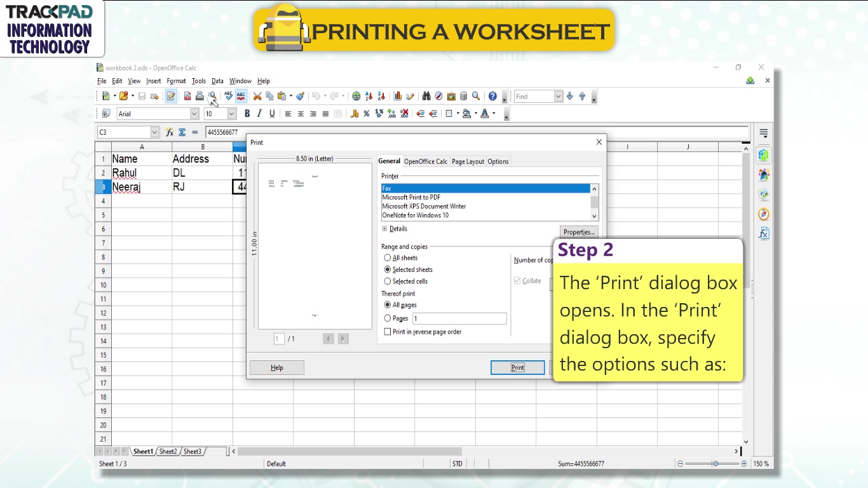Open the Format menu

pos(176,81)
